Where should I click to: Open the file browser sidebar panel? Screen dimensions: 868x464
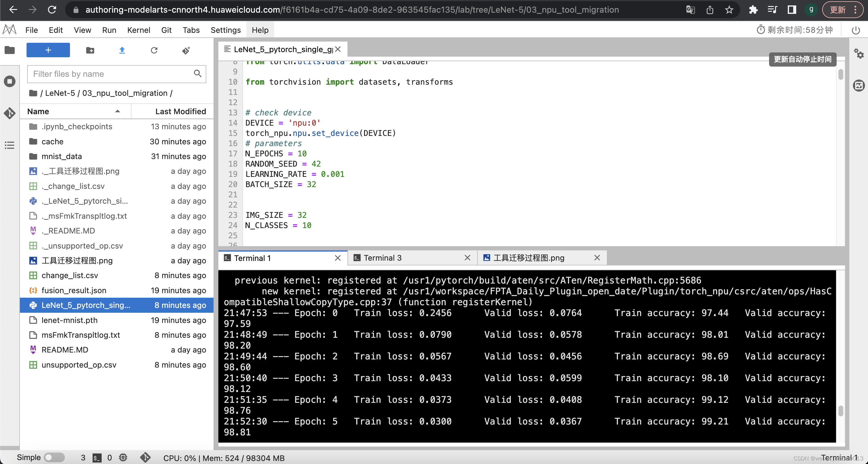[x=9, y=50]
